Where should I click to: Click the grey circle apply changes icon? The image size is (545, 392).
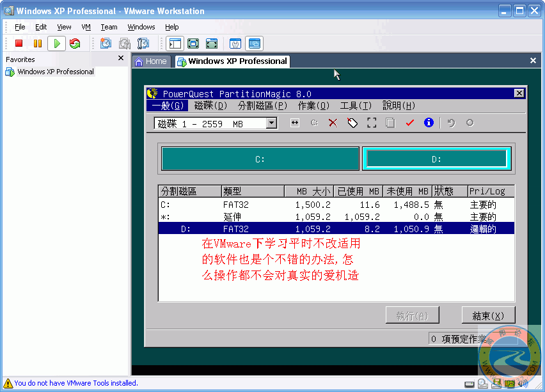tap(470, 123)
